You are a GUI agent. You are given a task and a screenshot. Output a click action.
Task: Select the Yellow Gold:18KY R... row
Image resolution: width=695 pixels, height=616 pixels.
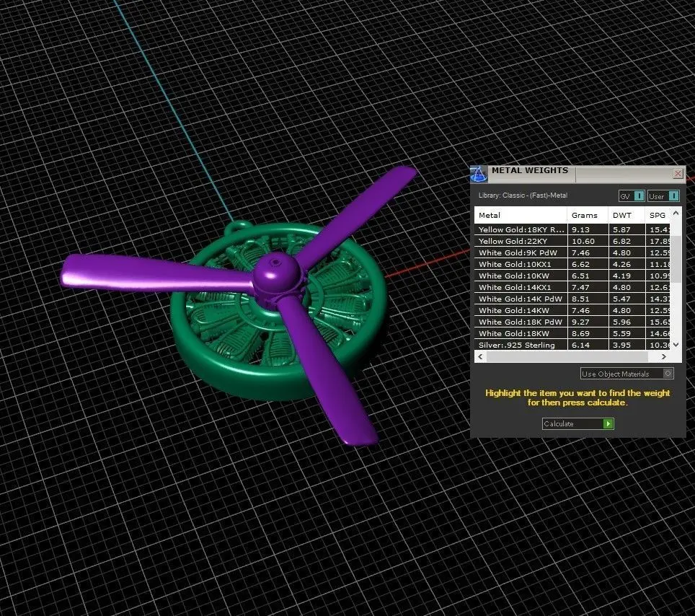pos(572,229)
